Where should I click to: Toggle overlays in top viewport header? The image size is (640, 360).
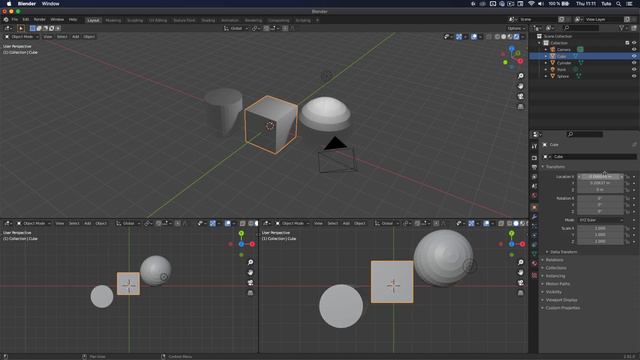click(474, 37)
